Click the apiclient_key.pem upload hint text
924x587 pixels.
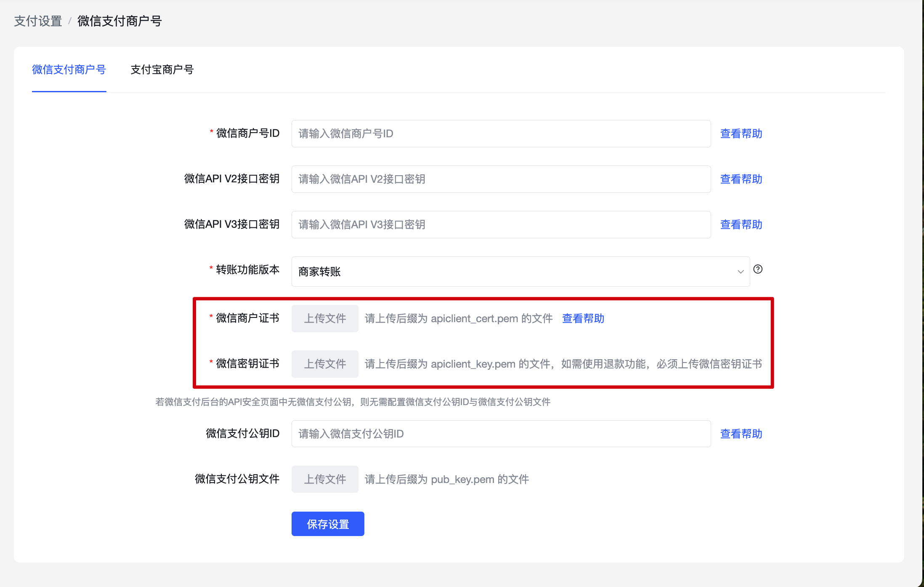point(563,364)
